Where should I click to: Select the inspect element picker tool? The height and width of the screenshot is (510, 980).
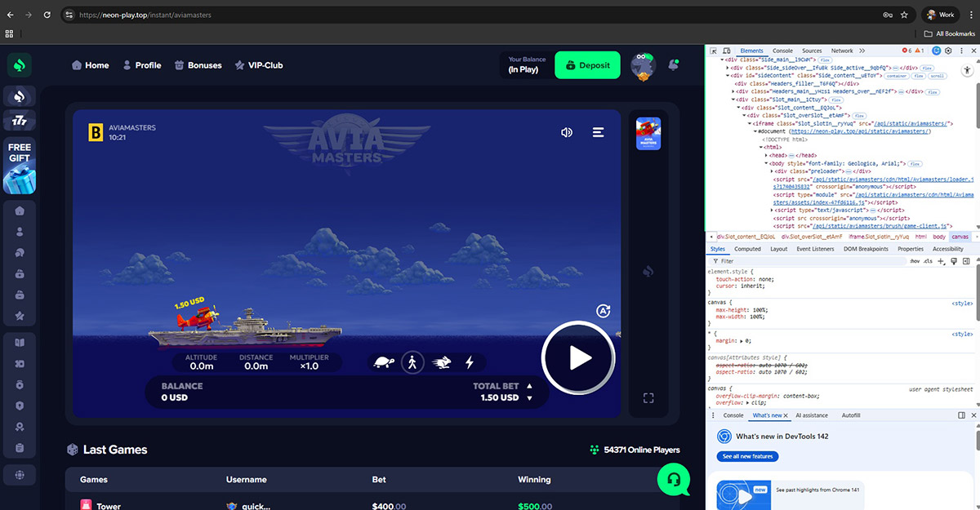713,51
